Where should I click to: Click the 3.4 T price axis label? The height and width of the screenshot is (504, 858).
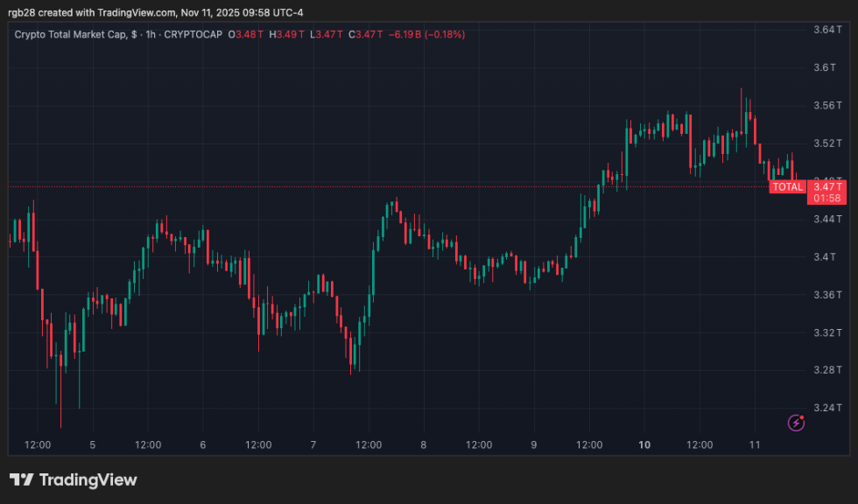click(x=825, y=256)
